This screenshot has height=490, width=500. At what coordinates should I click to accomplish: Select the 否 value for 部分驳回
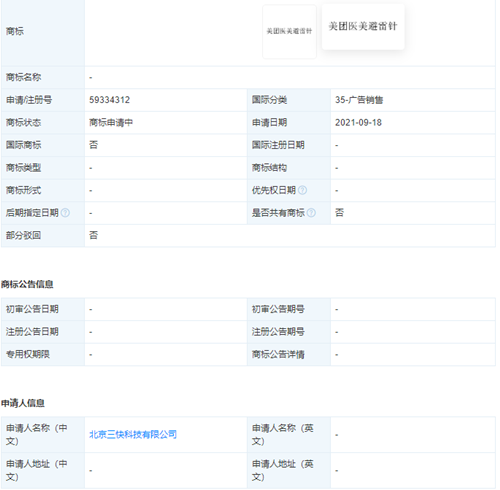point(94,235)
